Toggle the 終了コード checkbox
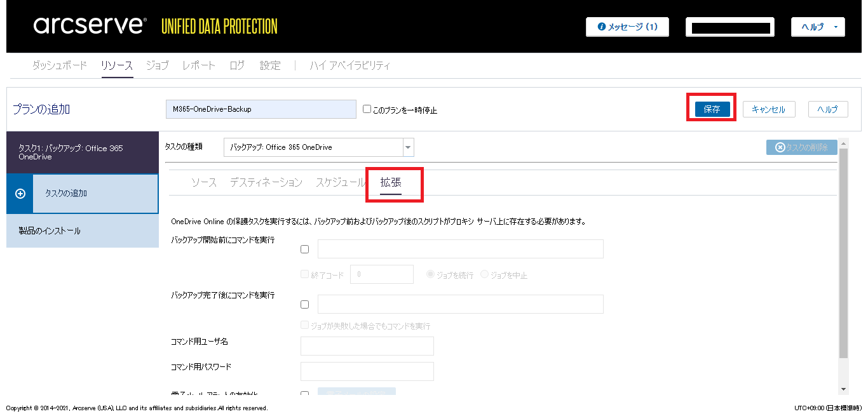Image resolution: width=868 pixels, height=414 pixels. tap(304, 275)
